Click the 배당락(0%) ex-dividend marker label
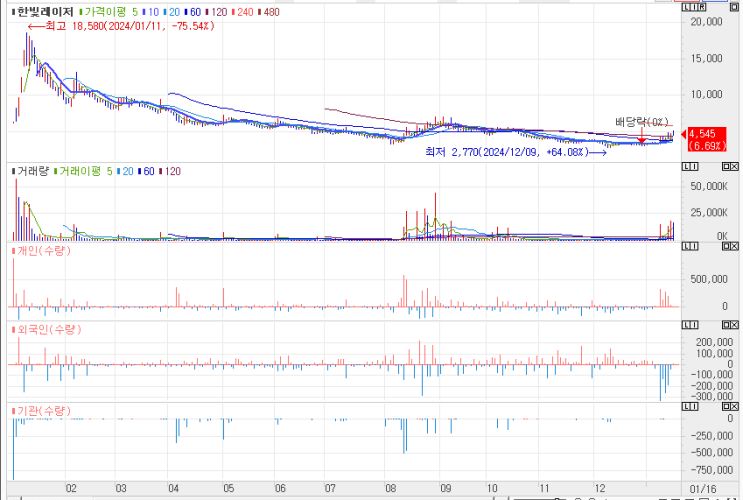The width and height of the screenshot is (743, 500). tap(642, 122)
